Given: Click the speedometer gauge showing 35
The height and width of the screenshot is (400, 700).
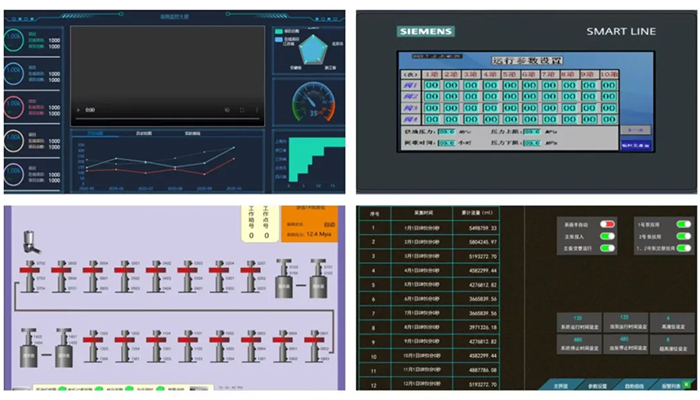Looking at the screenshot, I should tap(313, 102).
